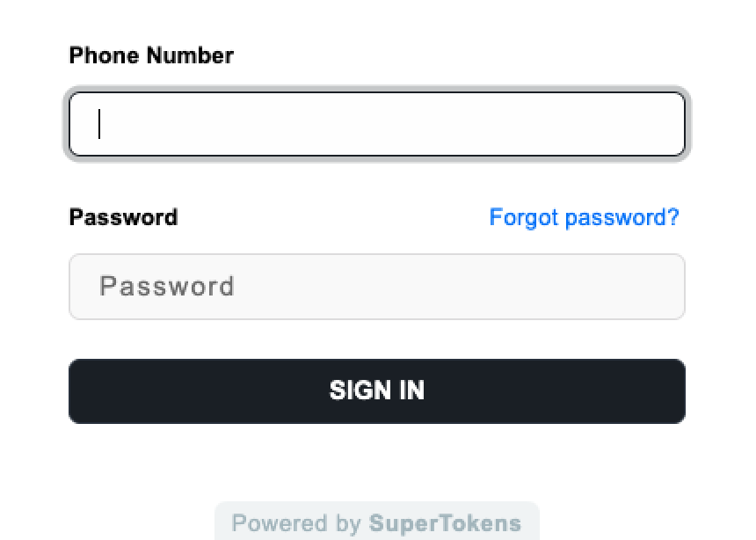Start password recovery via Forgot password?
The image size is (756, 540).
coord(584,217)
